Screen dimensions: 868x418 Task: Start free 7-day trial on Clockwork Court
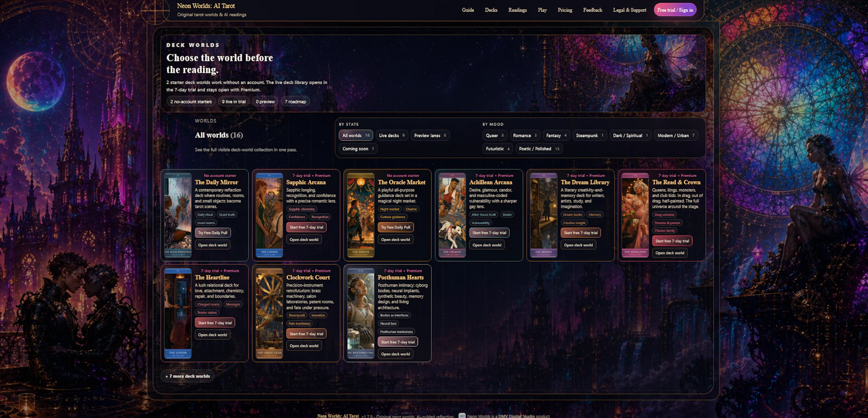(x=307, y=334)
